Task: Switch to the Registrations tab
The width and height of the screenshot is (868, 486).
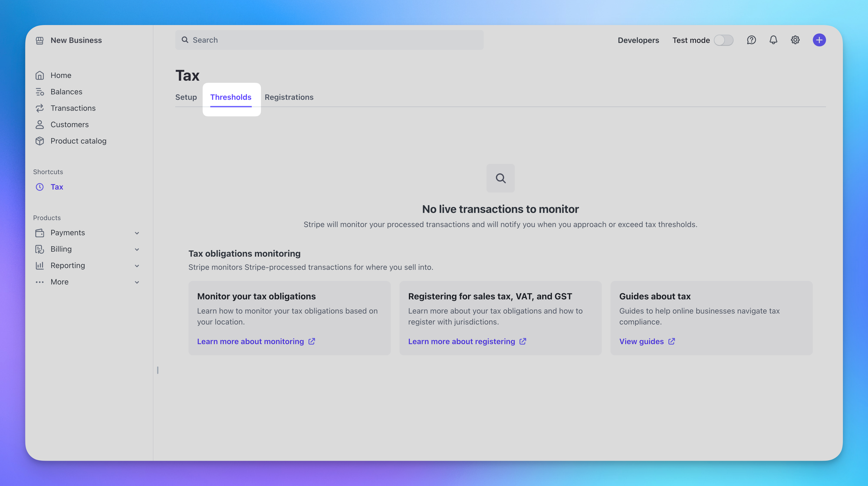Action: coord(289,97)
